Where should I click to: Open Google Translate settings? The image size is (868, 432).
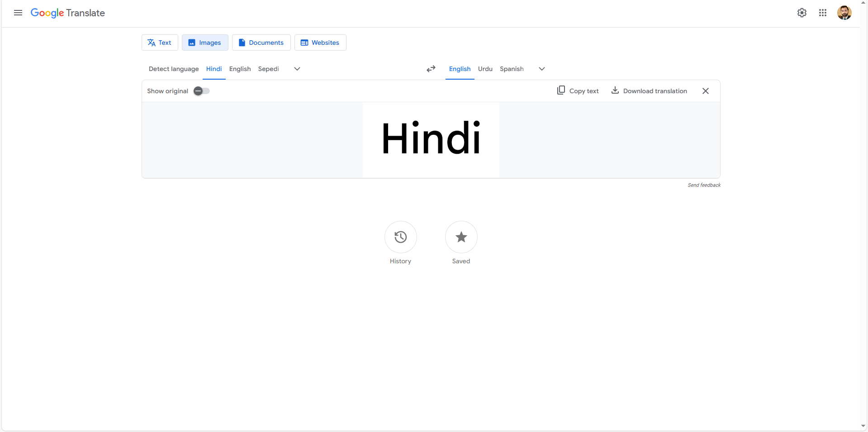pos(802,13)
